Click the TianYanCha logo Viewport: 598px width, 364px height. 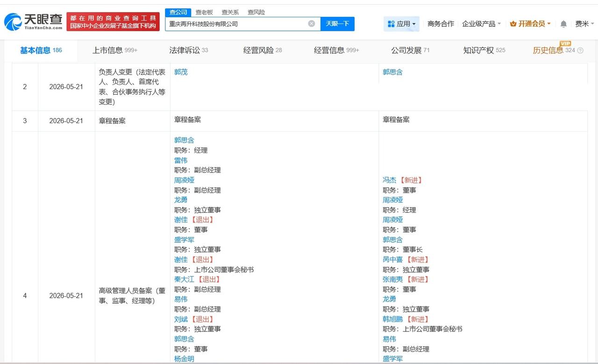[33, 21]
